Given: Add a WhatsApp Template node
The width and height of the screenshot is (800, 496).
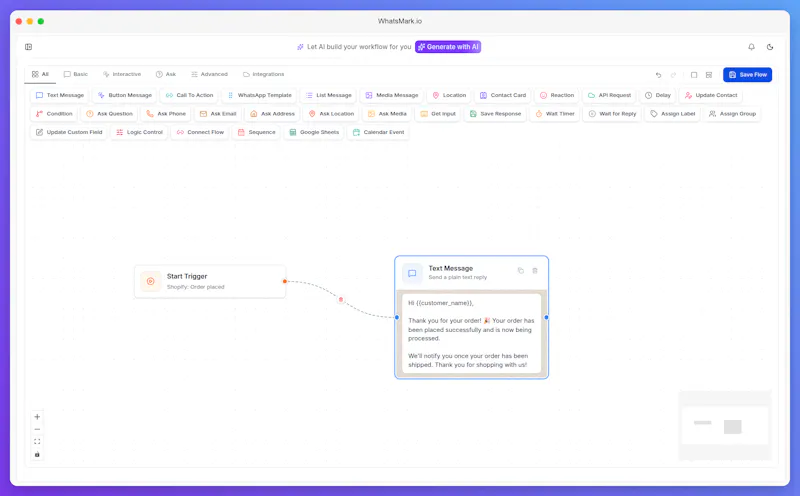Looking at the screenshot, I should [259, 95].
